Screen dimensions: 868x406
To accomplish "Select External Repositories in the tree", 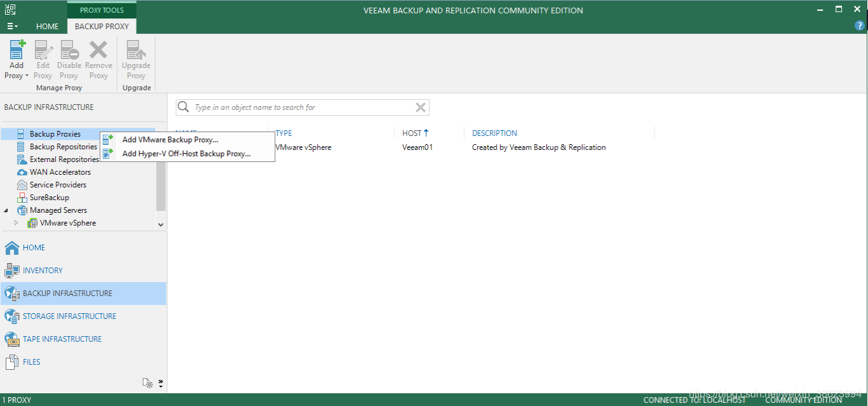I will tap(65, 159).
